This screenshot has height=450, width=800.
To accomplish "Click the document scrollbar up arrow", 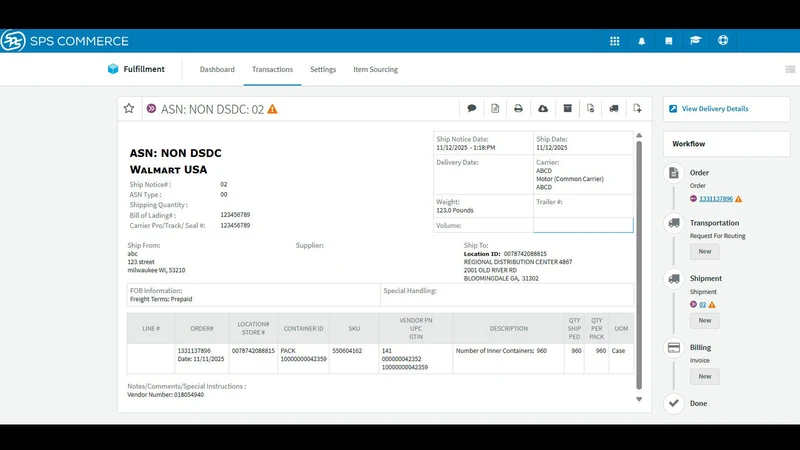I will pyautogui.click(x=639, y=136).
